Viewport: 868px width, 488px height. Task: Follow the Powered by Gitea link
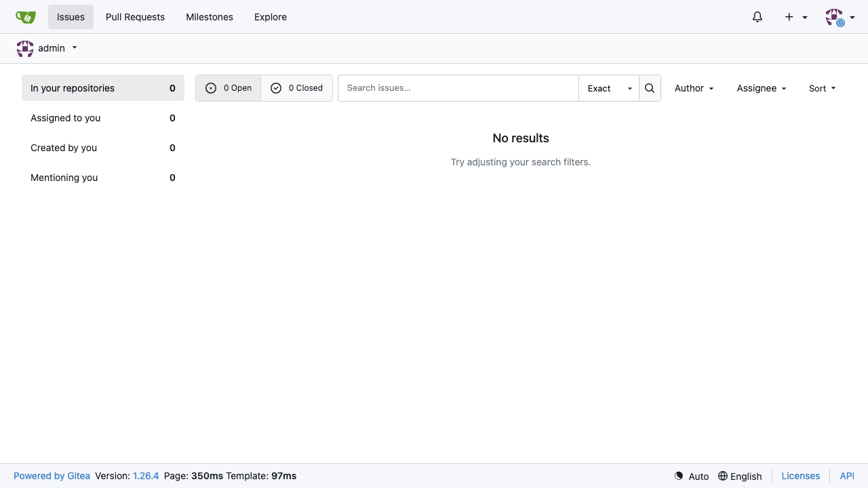(x=52, y=476)
